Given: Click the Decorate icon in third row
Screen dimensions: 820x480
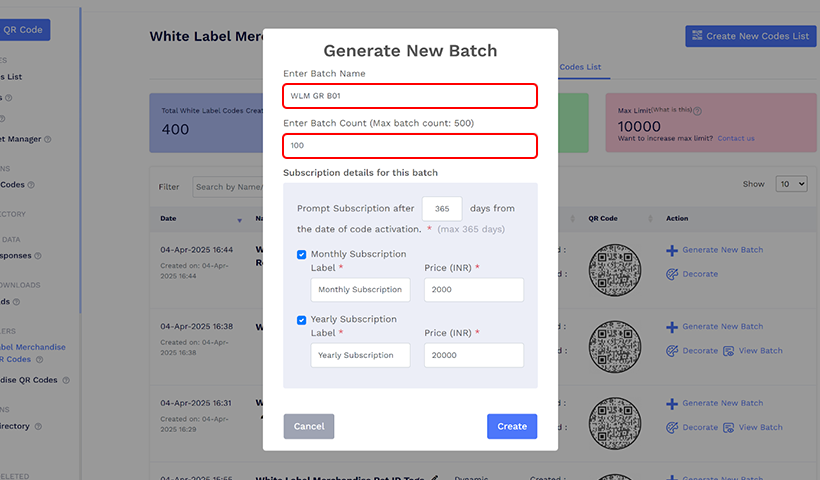Looking at the screenshot, I should (x=672, y=427).
